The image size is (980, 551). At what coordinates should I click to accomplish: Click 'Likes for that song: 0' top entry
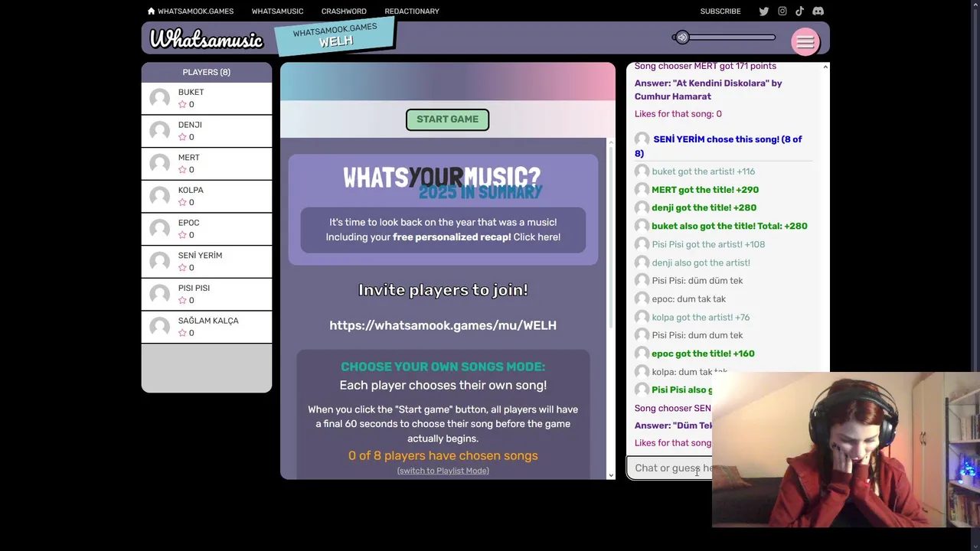click(x=678, y=114)
